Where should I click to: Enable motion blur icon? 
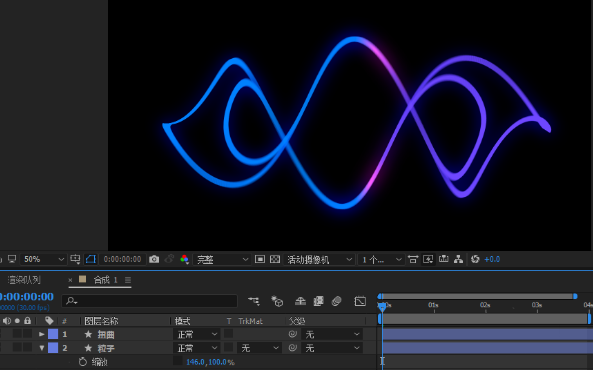tap(336, 301)
